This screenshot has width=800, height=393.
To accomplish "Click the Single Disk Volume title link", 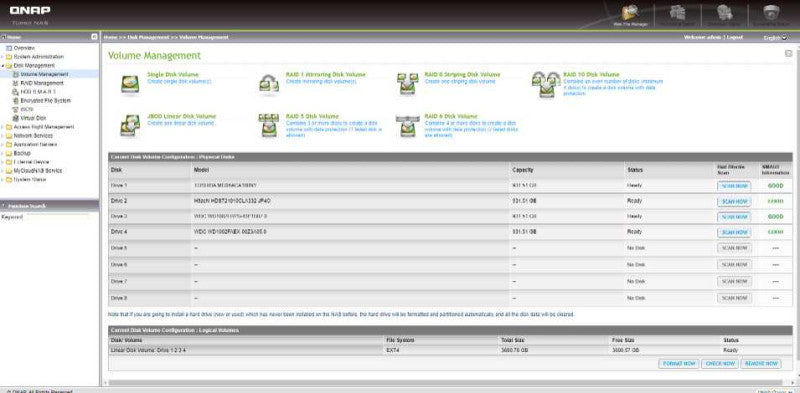I will pos(172,75).
